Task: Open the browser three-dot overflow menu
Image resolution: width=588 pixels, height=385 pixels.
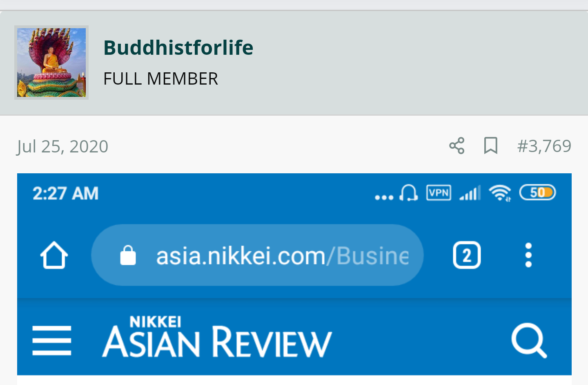Action: coord(528,255)
